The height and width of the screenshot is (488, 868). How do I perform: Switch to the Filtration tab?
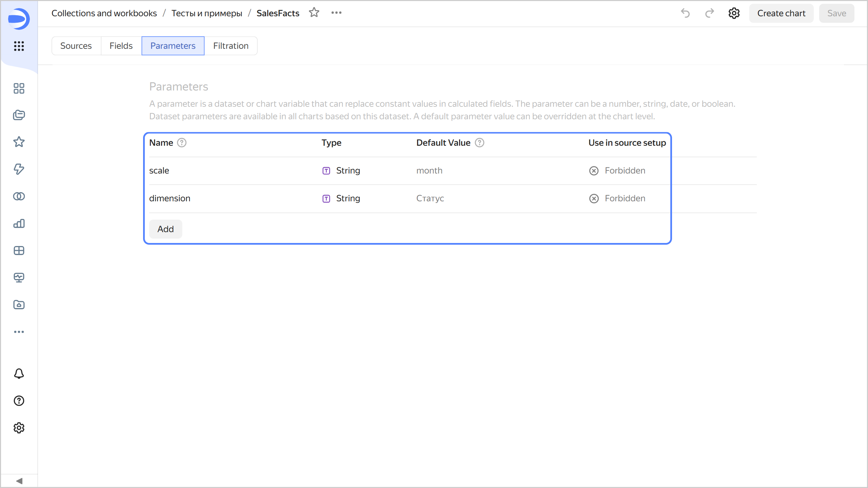click(x=231, y=45)
